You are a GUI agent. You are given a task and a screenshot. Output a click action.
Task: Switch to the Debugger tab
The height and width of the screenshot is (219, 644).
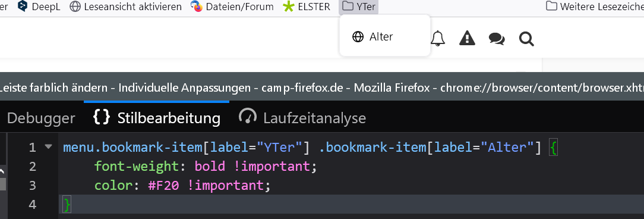tap(41, 118)
